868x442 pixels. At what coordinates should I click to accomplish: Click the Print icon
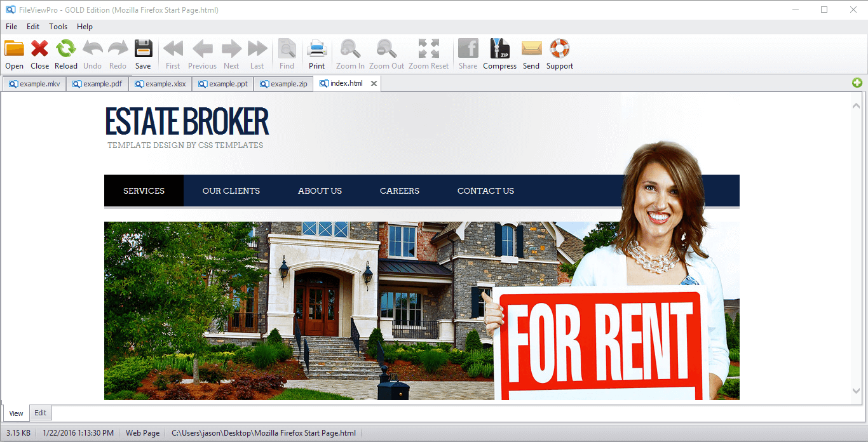(x=316, y=49)
